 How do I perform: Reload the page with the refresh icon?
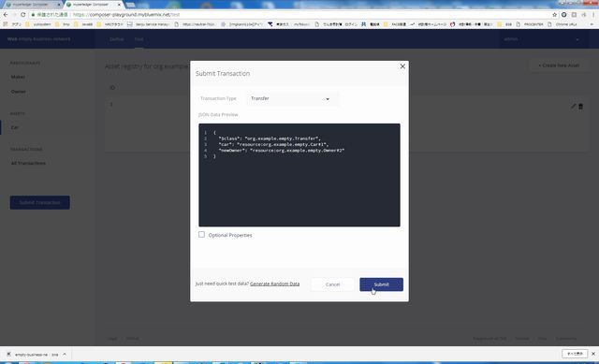pos(22,15)
